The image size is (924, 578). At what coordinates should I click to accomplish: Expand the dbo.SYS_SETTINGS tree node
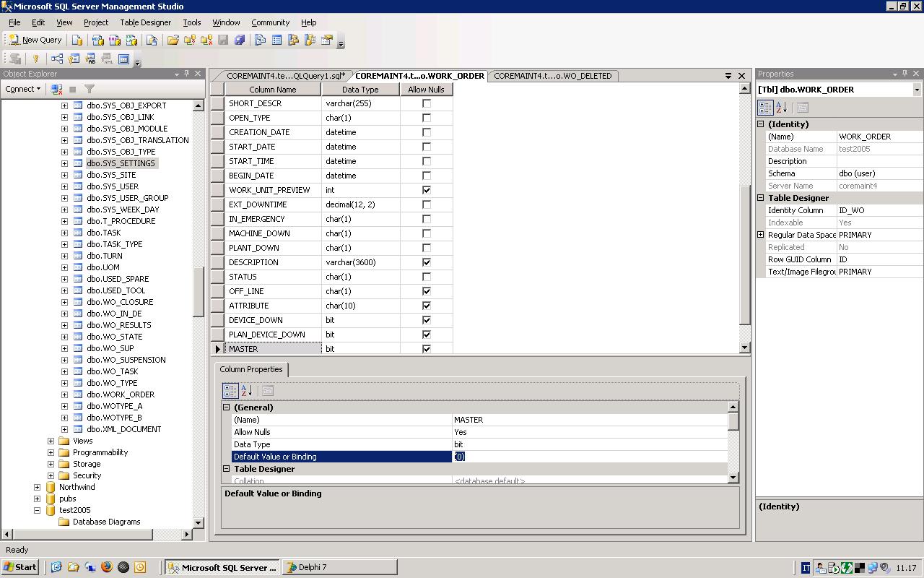64,163
